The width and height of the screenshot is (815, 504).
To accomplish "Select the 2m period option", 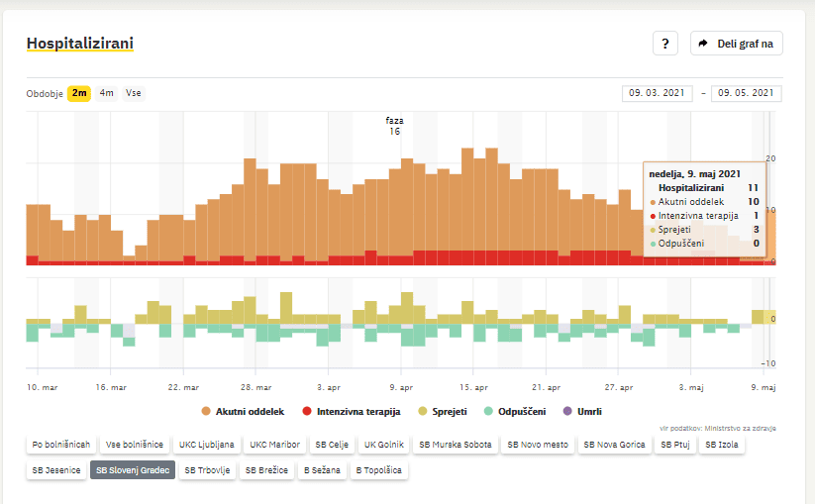I will (78, 93).
